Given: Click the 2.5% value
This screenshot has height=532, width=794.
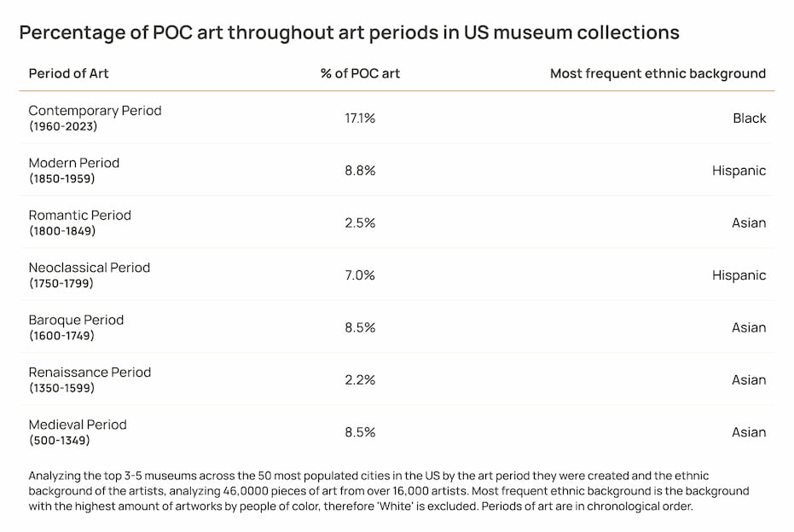Looking at the screenshot, I should tap(360, 223).
